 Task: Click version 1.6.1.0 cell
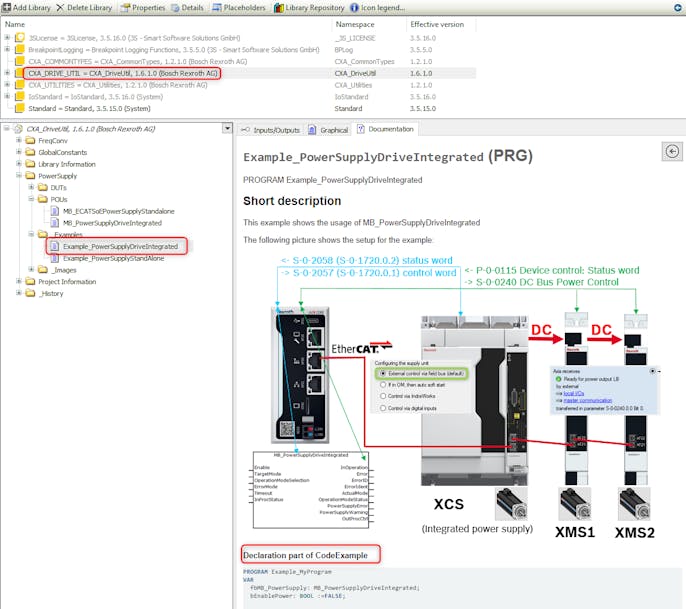(421, 74)
